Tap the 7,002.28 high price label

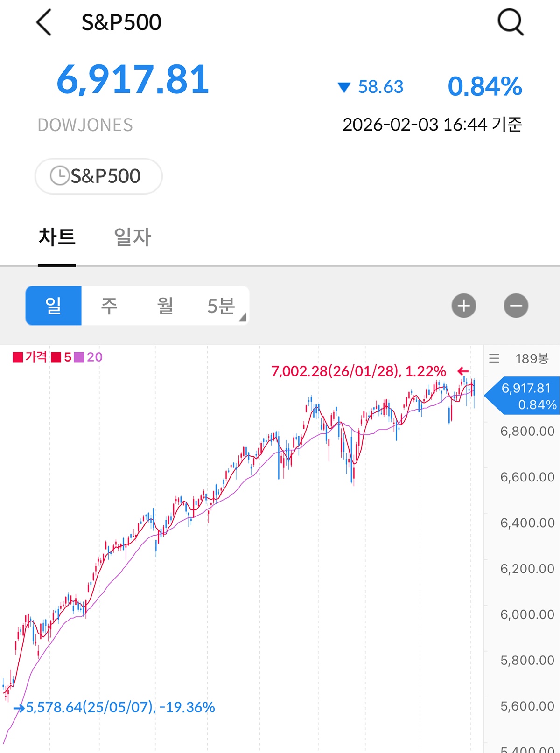pyautogui.click(x=358, y=371)
